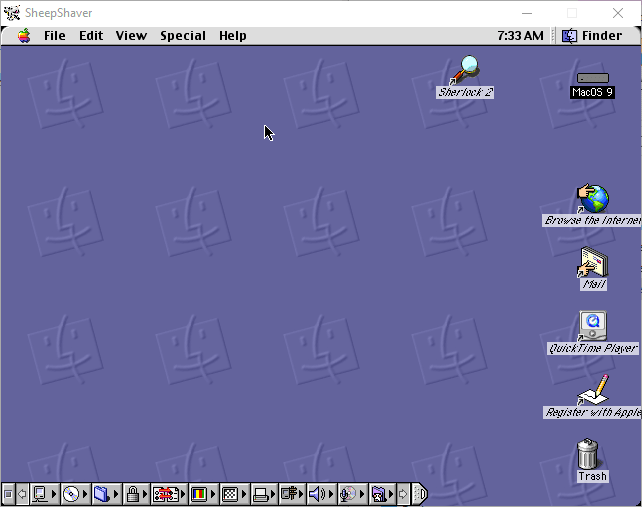Open the File Sharing folder strip module
This screenshot has height=507, width=642.
coord(106,494)
